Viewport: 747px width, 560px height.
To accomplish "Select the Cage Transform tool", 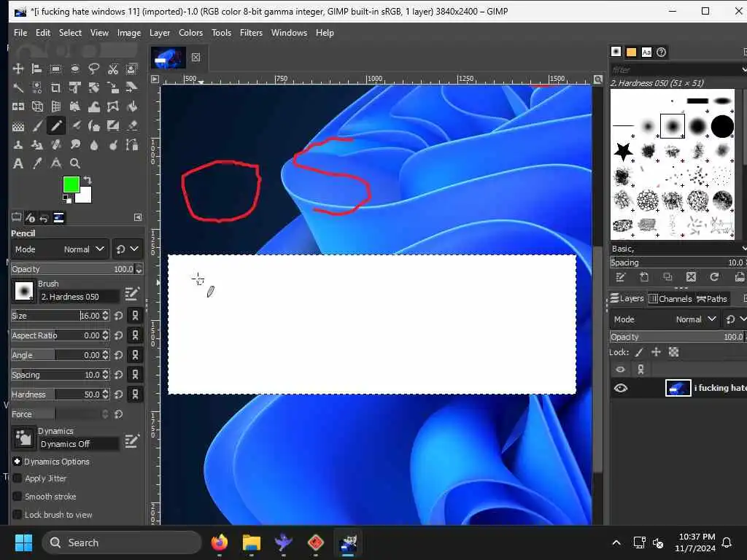I will tap(113, 106).
